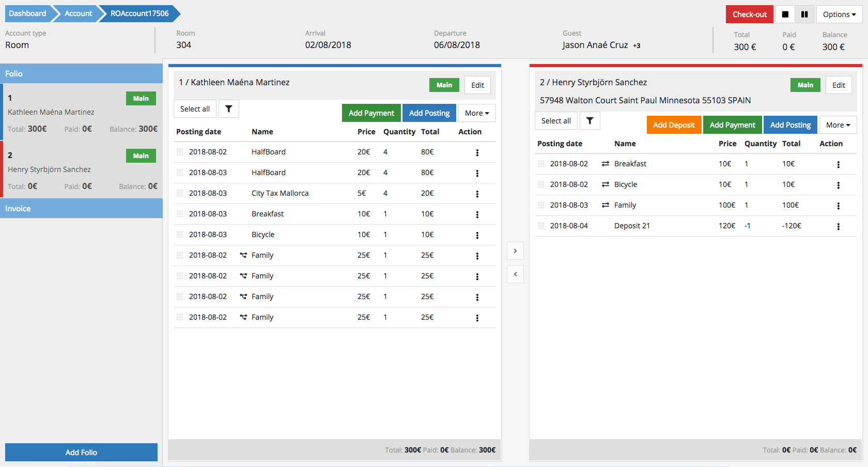Click the filter icon in Henry's folio
Image resolution: width=868 pixels, height=467 pixels.
590,121
